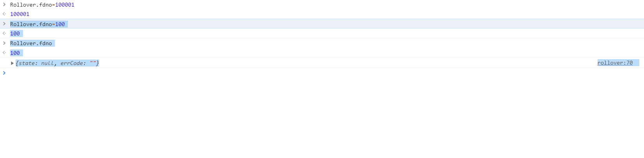The height and width of the screenshot is (158, 644).
Task: Click the output arrow beside result 100001
Action: click(4, 14)
